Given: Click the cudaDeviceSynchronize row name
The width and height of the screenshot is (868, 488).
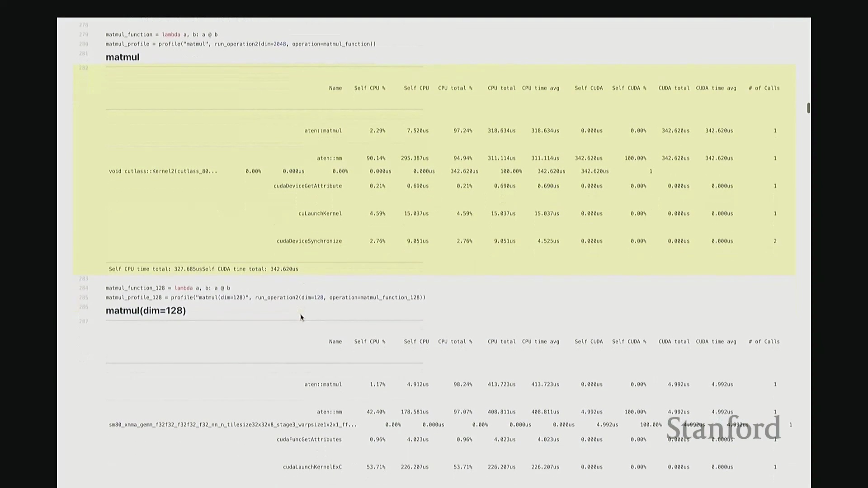Looking at the screenshot, I should tap(309, 241).
